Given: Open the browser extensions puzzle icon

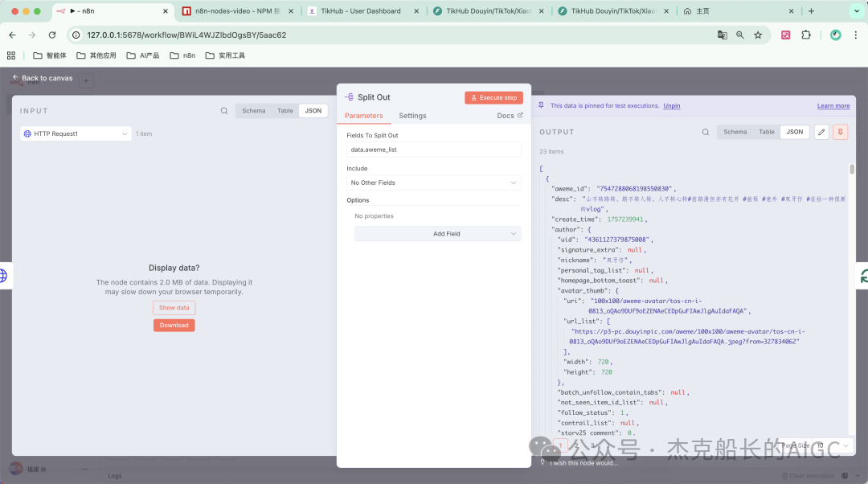Looking at the screenshot, I should point(806,35).
